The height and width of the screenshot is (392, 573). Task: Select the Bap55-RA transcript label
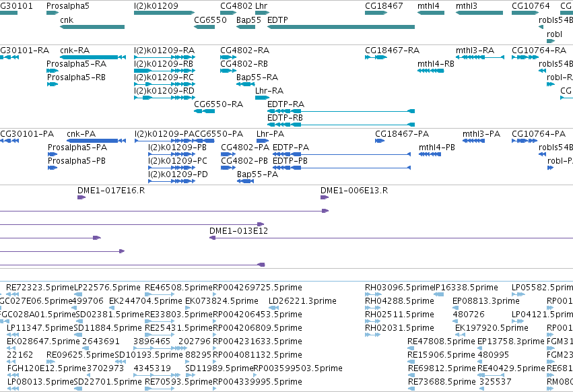click(257, 77)
